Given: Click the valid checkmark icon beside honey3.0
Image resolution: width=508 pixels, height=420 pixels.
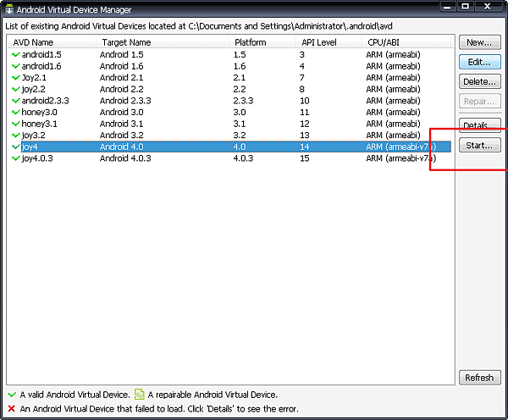Looking at the screenshot, I should (x=15, y=112).
